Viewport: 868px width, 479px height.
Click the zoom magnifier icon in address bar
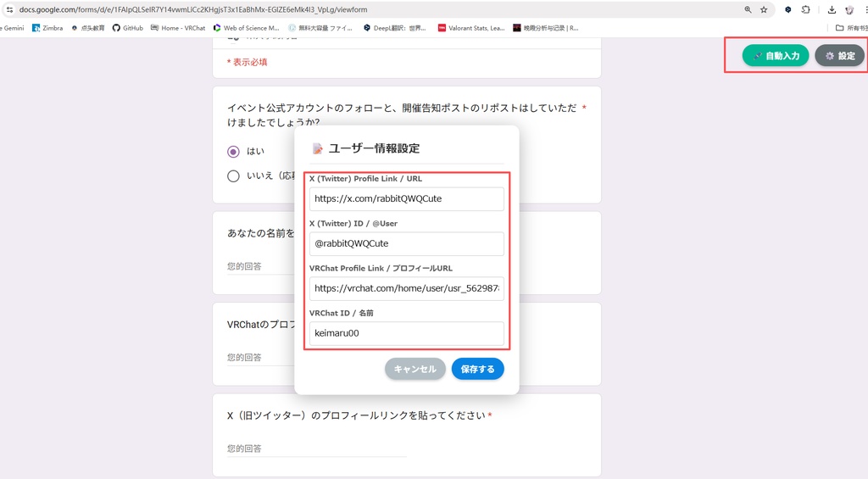point(748,9)
